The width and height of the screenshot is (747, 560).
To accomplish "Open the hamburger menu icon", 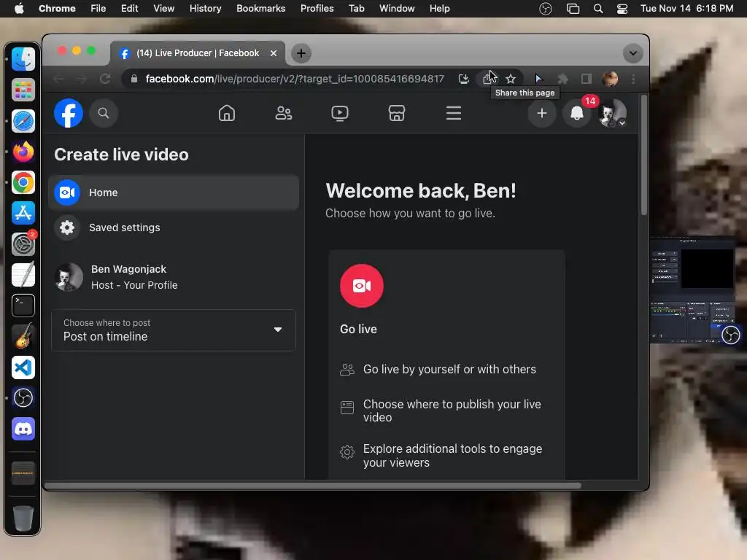I will point(454,113).
